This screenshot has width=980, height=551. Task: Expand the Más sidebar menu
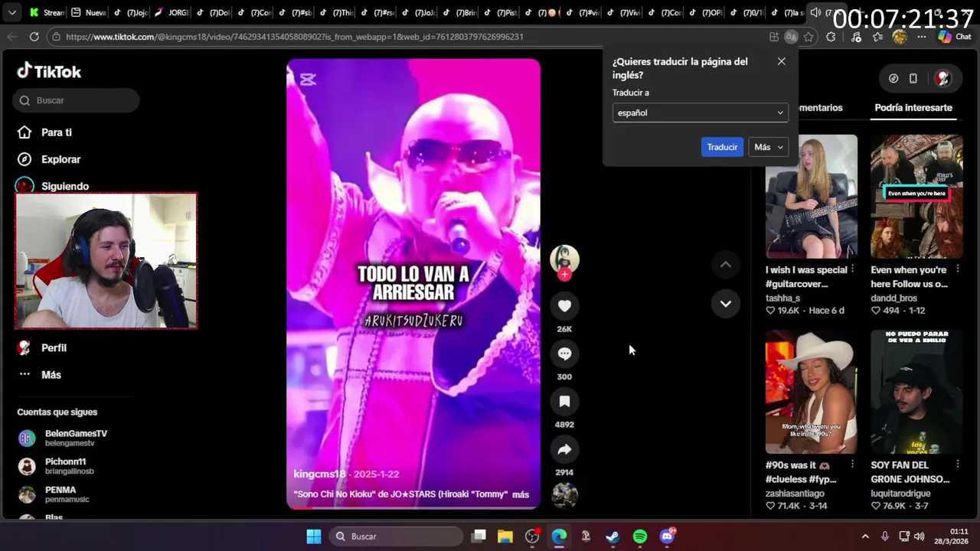pos(40,375)
